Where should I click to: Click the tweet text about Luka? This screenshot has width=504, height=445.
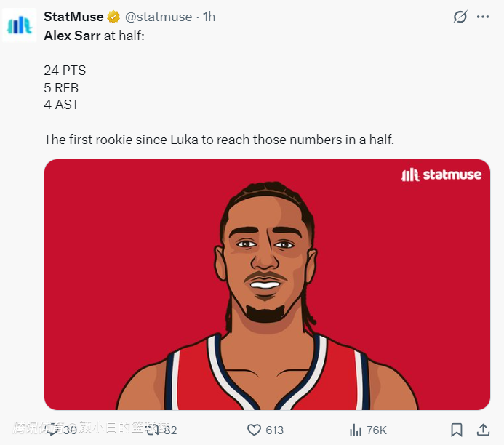click(218, 139)
